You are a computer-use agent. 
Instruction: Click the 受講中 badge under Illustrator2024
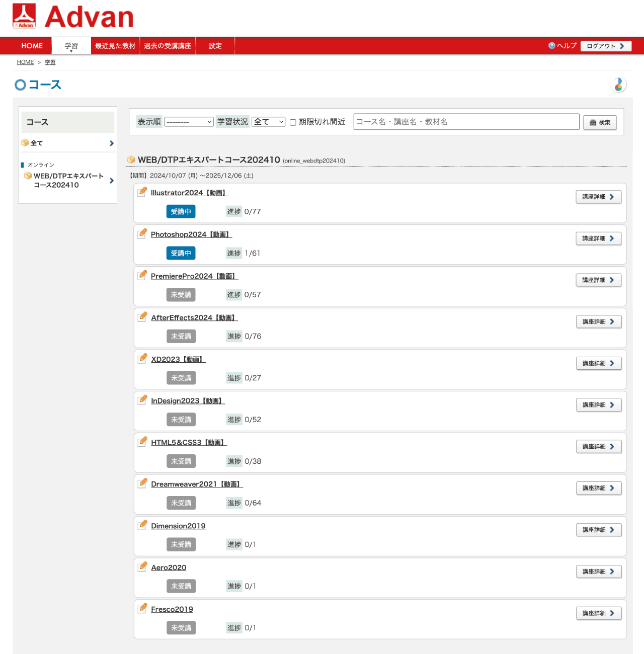(x=181, y=212)
